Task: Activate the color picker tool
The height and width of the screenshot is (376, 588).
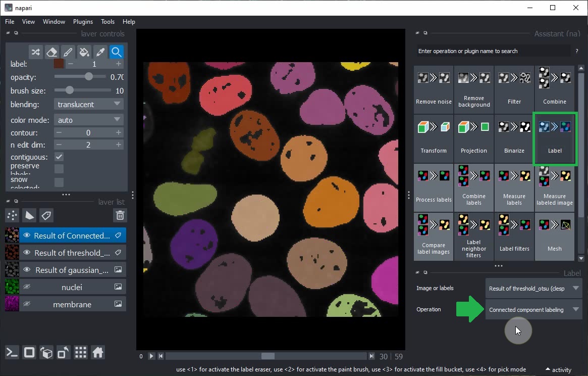Action: click(100, 52)
